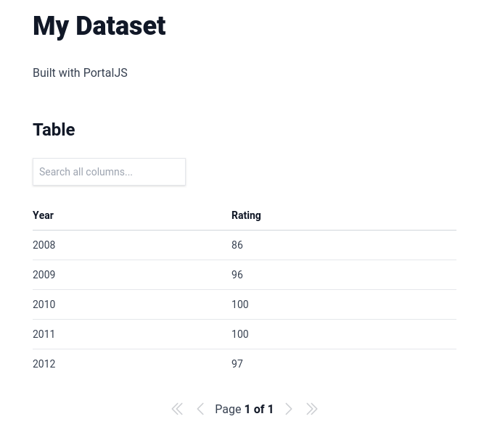Sort the table by the Year column header
Viewport: 500px width, 448px height.
click(x=44, y=215)
